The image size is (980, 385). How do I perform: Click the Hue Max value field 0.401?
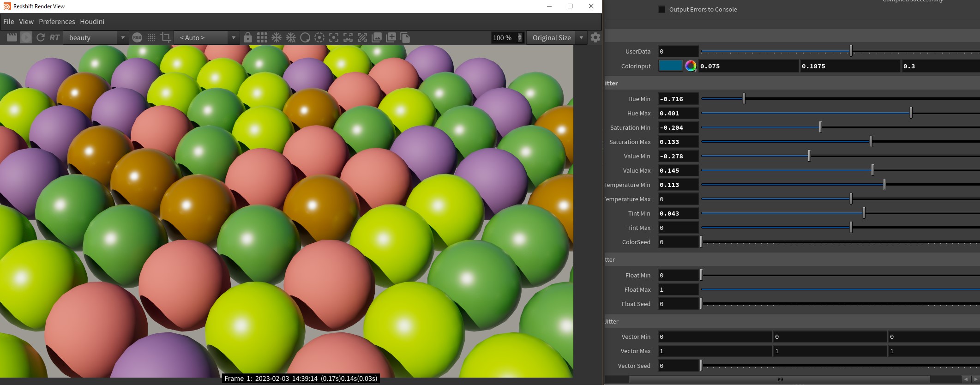click(678, 113)
